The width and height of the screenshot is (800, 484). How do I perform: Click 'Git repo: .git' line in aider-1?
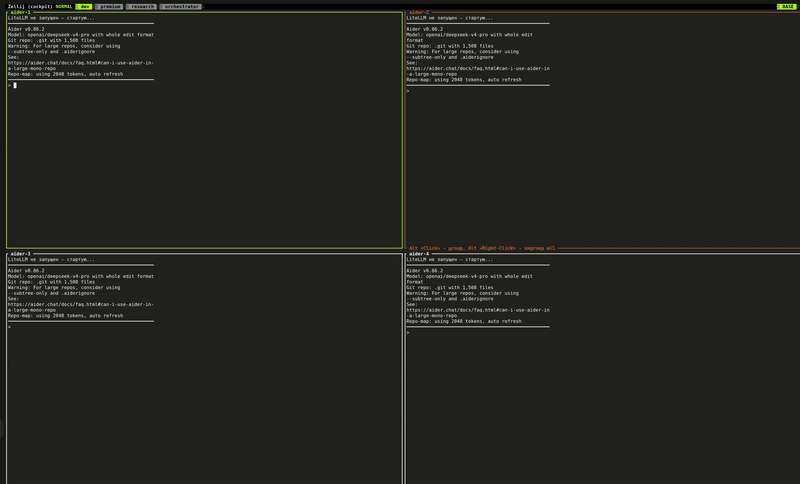coord(51,40)
